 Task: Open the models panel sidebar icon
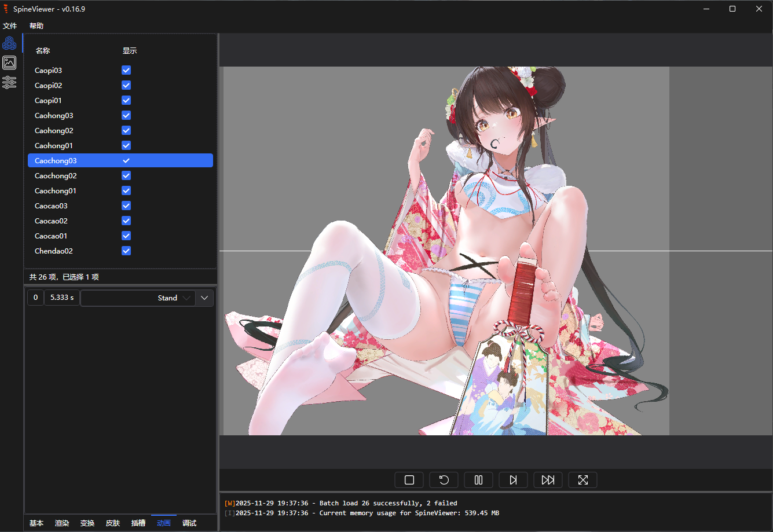9,43
